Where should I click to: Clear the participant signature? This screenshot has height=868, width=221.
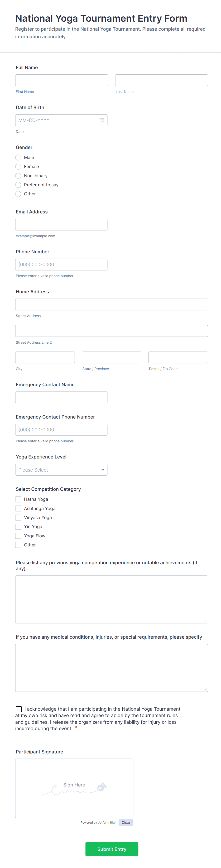(126, 823)
